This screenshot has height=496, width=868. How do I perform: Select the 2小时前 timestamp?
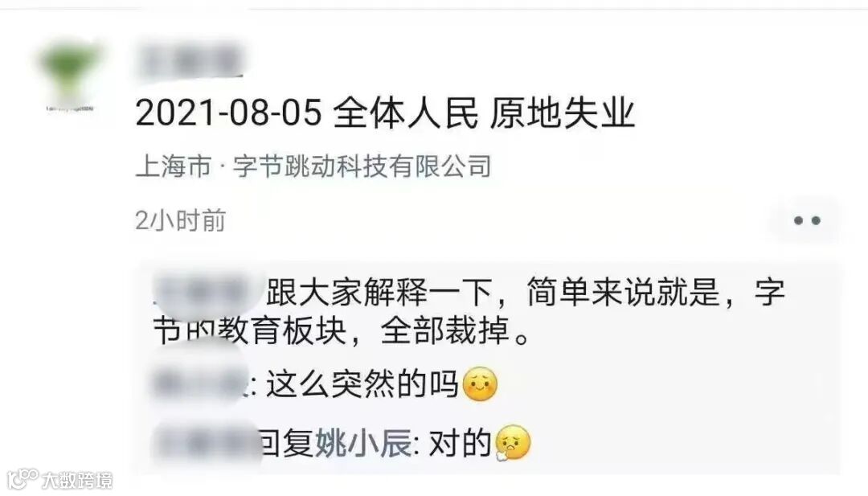(181, 220)
